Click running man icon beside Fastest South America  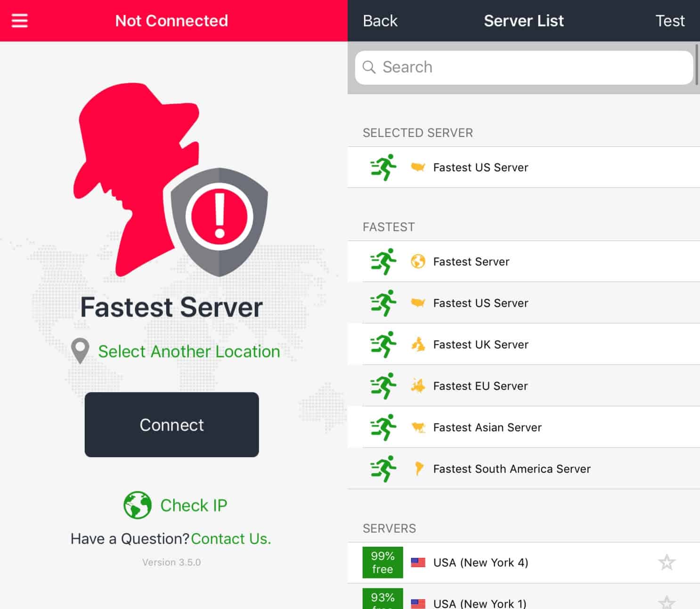383,469
